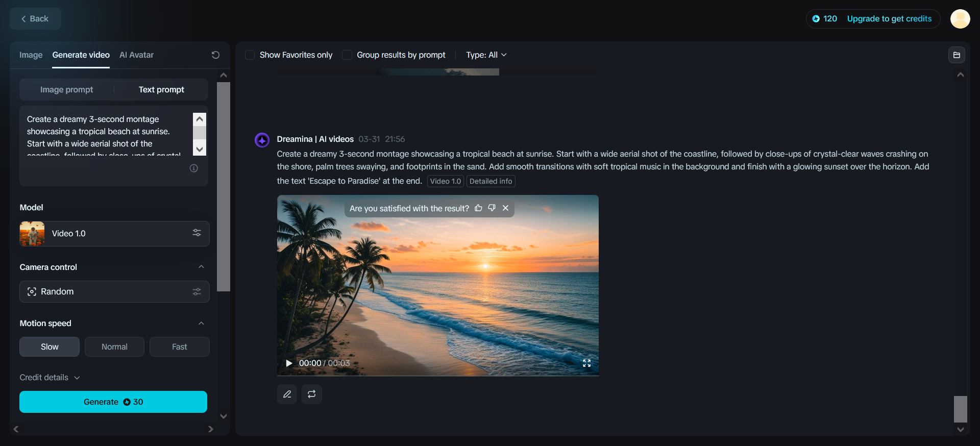Enable Show Favorites only checkbox

tap(250, 55)
